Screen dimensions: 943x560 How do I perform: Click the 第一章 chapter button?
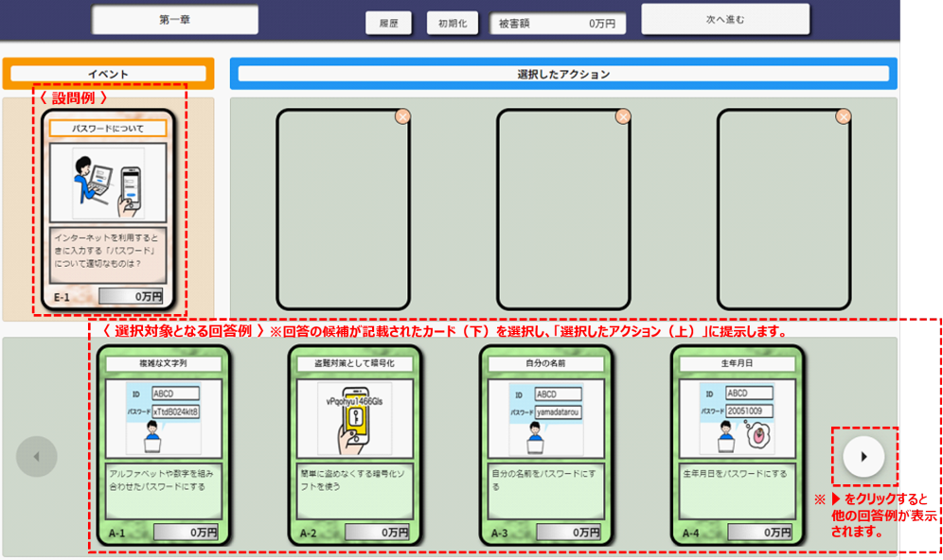(175, 20)
